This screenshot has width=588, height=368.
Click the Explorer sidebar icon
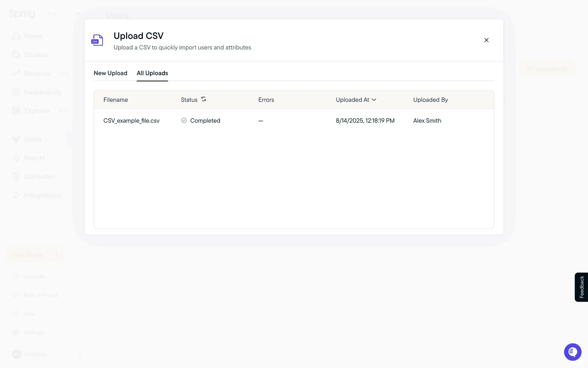(x=16, y=111)
